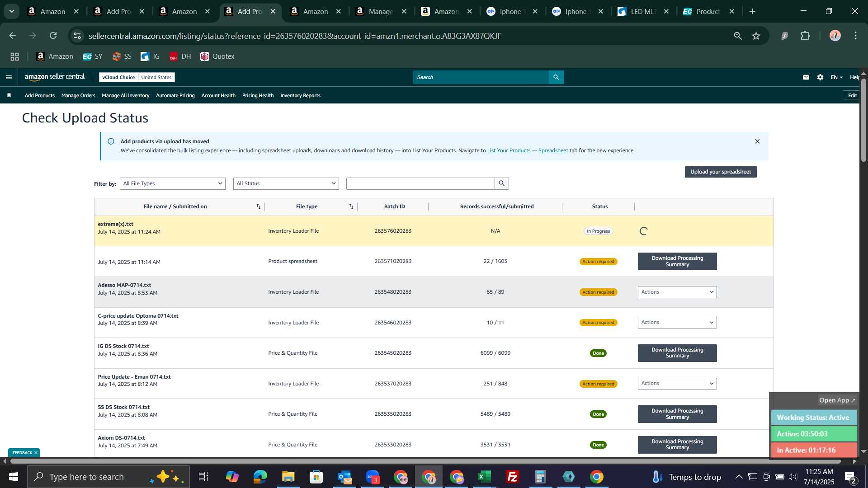Open the EN language dropdown
Viewport: 868px width, 488px height.
[836, 77]
